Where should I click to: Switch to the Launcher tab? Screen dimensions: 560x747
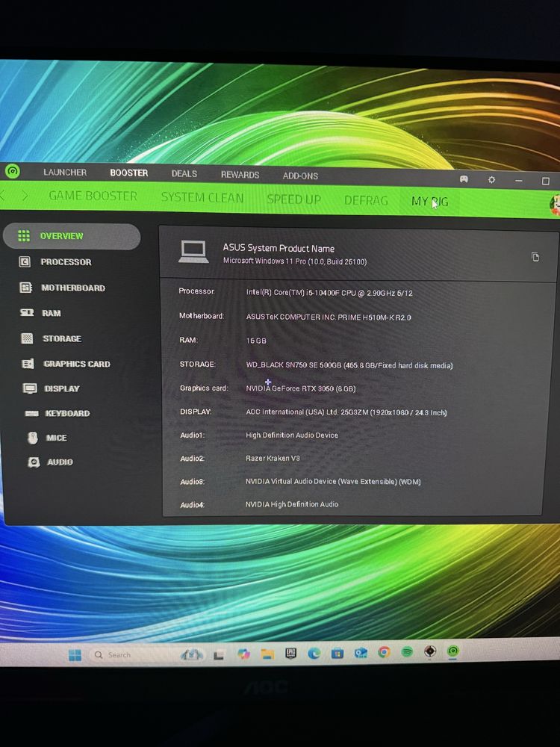click(65, 172)
